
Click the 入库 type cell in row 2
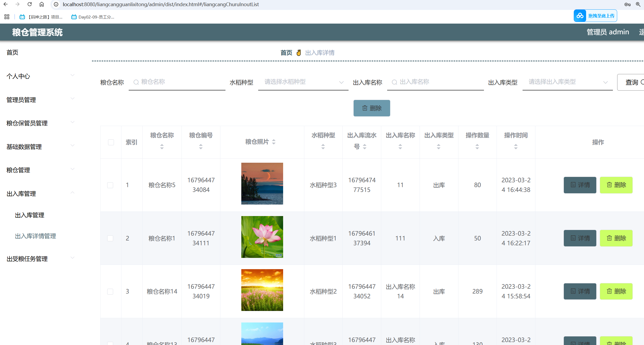point(439,239)
